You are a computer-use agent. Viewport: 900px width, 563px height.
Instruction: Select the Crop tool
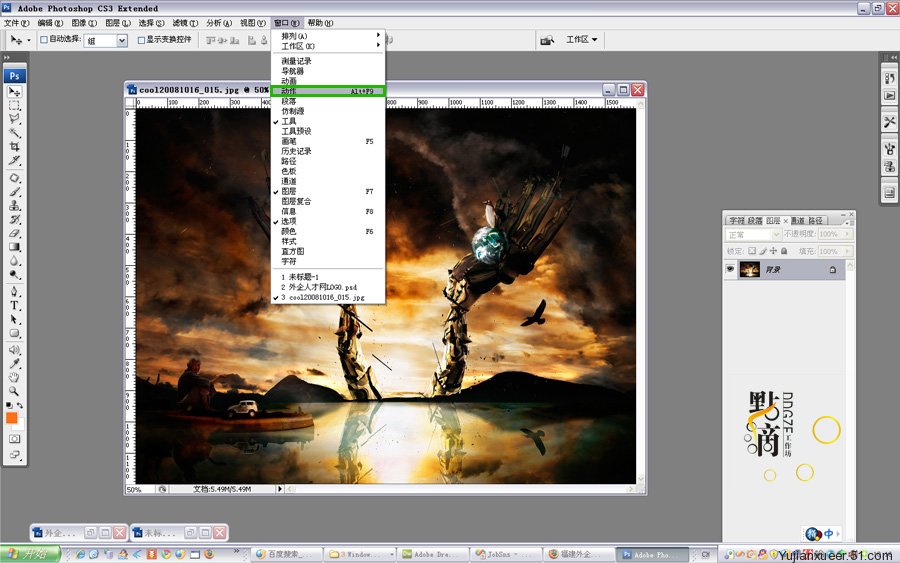[14, 147]
